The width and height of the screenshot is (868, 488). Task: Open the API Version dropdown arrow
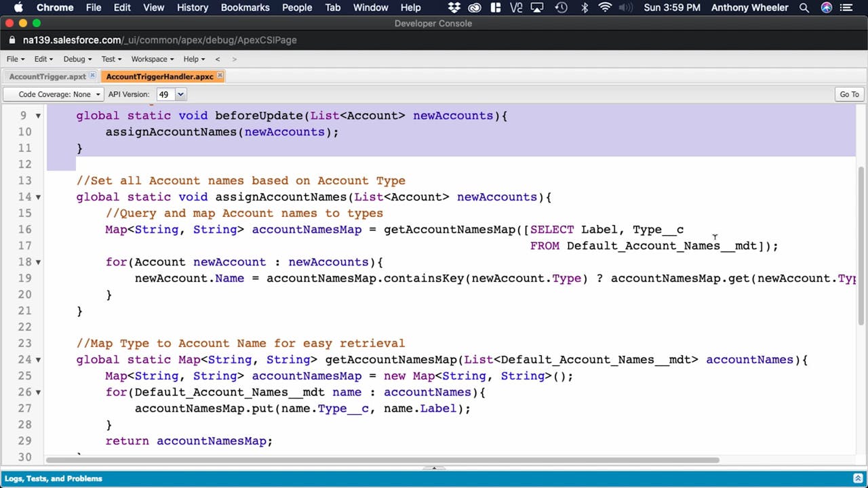(x=180, y=94)
